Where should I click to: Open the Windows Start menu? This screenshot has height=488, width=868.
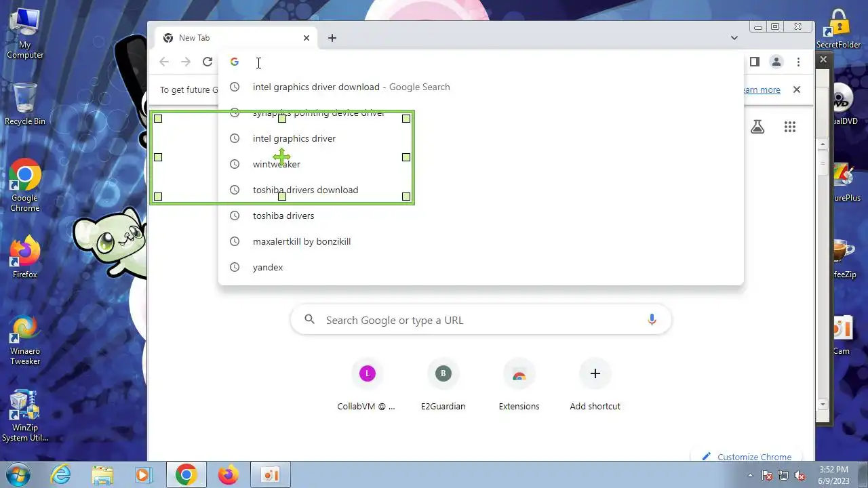coord(18,474)
